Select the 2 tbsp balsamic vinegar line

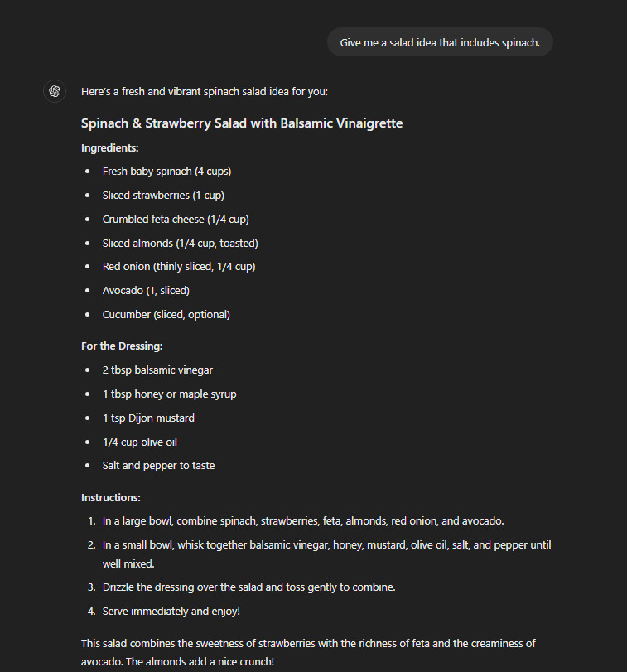coord(157,370)
